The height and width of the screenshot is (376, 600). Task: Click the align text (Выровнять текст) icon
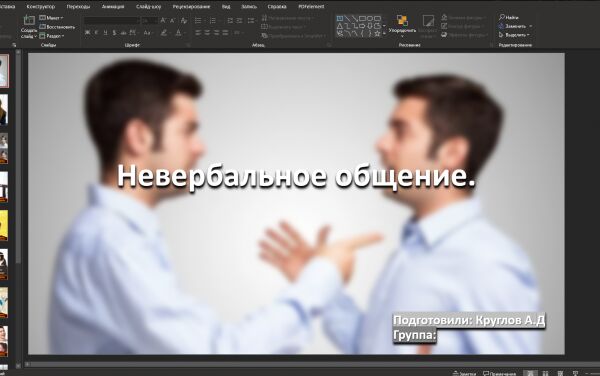coord(264,27)
